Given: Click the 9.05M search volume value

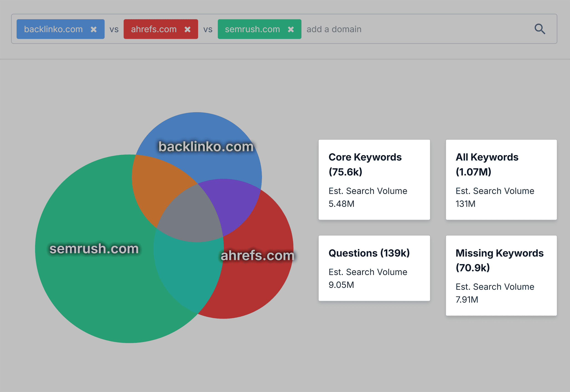Looking at the screenshot, I should (341, 285).
